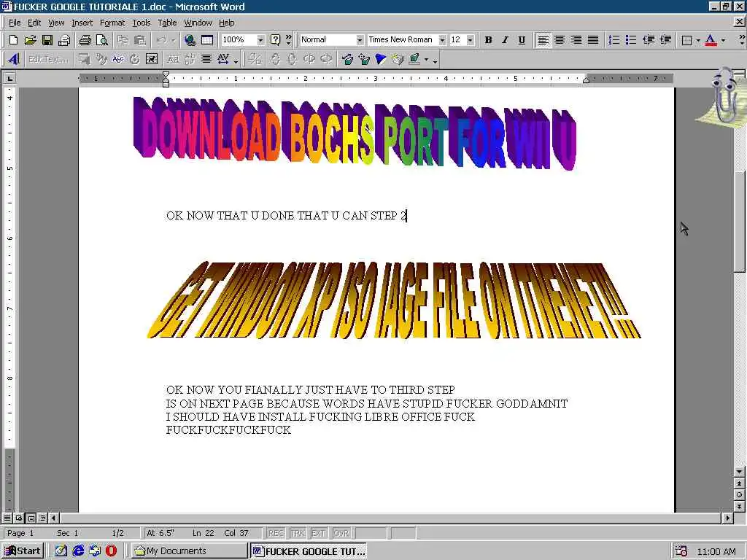
Task: Click the 3-D Direction icon
Action: [365, 59]
